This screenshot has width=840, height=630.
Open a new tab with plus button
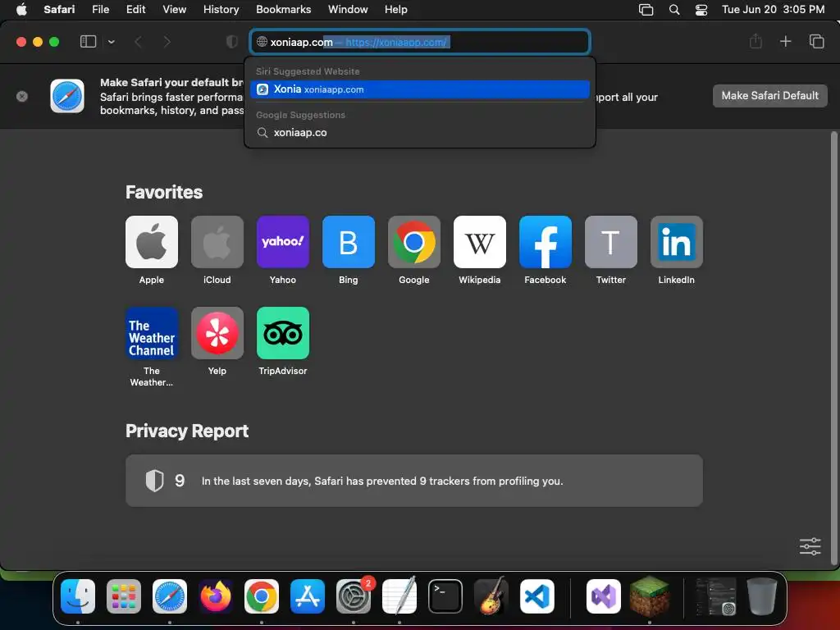[785, 41]
